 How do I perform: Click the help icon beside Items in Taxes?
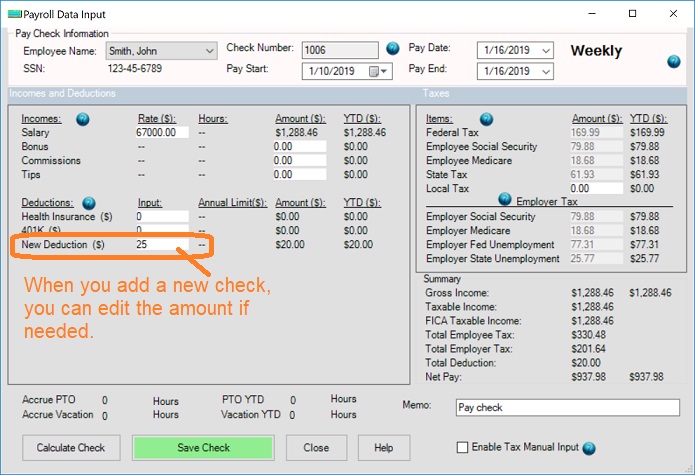tap(487, 119)
